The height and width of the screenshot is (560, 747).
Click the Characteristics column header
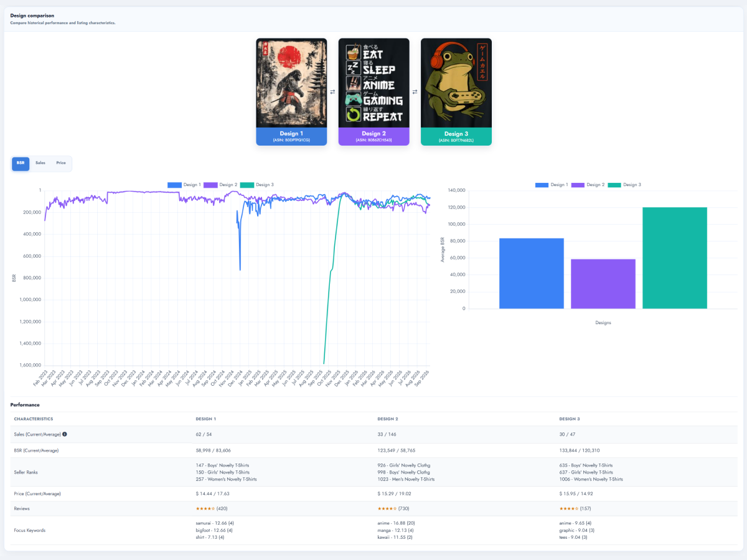pyautogui.click(x=34, y=419)
